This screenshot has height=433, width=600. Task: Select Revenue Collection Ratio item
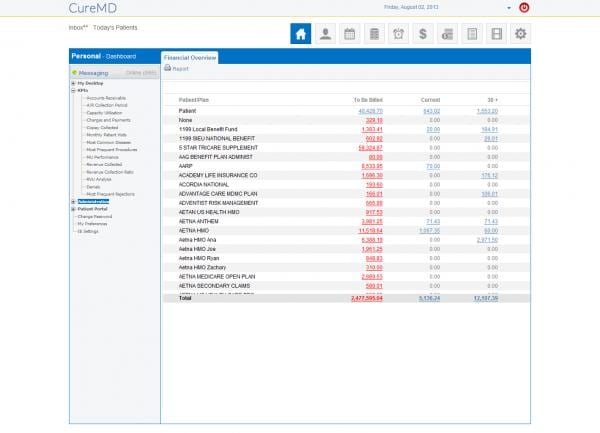pos(110,172)
